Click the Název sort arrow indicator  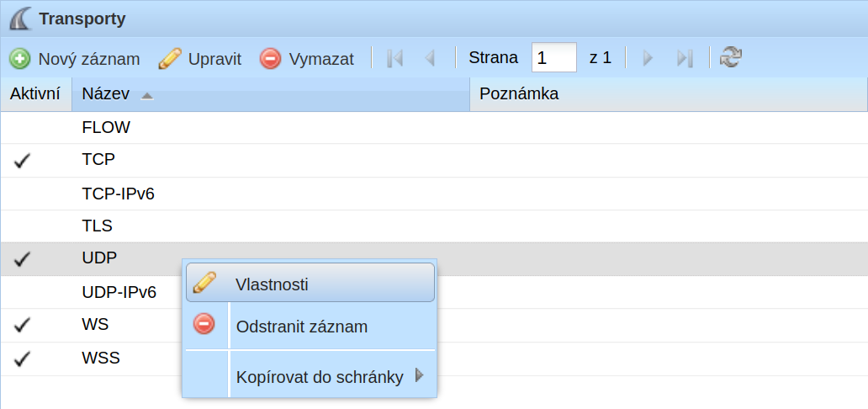point(146,95)
